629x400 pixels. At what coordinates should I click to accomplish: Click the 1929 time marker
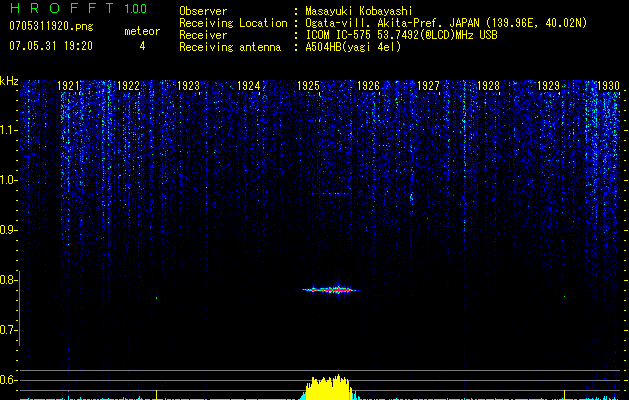pos(548,85)
